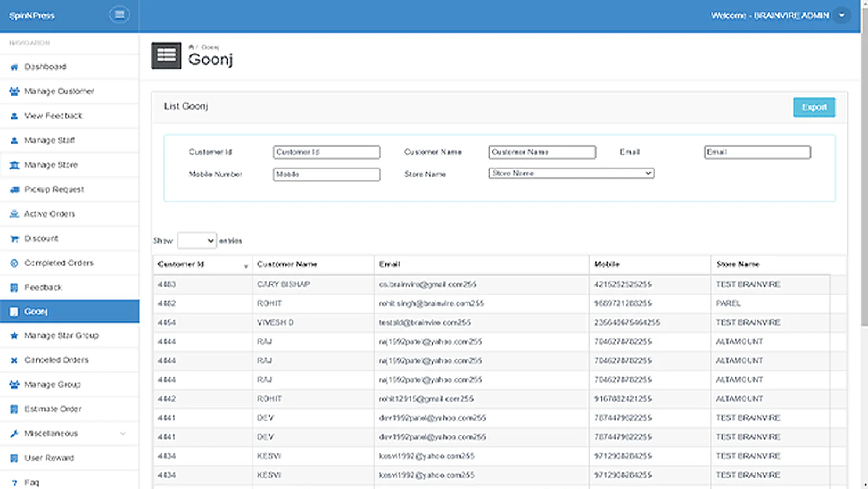This screenshot has width=868, height=489.
Task: Click the Dashboard home icon
Action: (x=15, y=67)
